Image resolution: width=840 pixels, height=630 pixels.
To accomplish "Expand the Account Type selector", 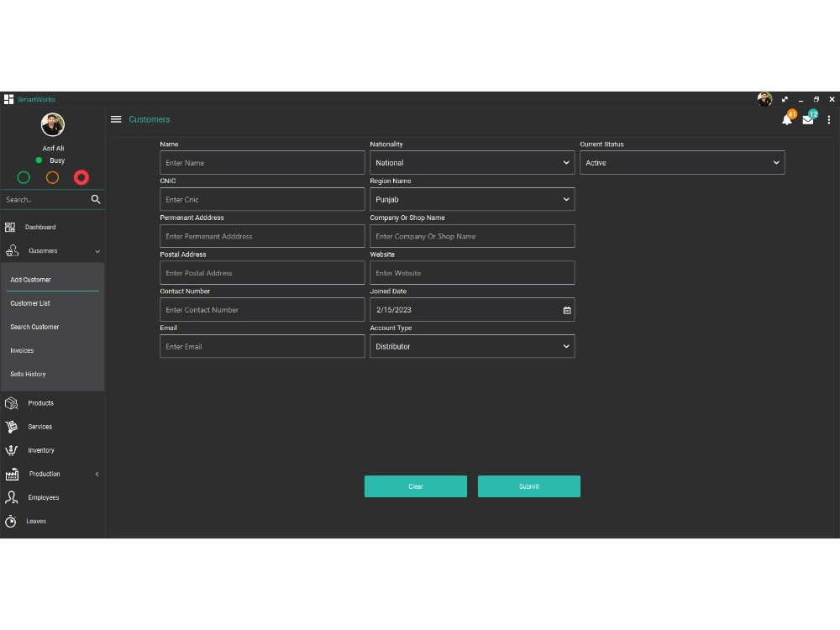I will click(472, 346).
